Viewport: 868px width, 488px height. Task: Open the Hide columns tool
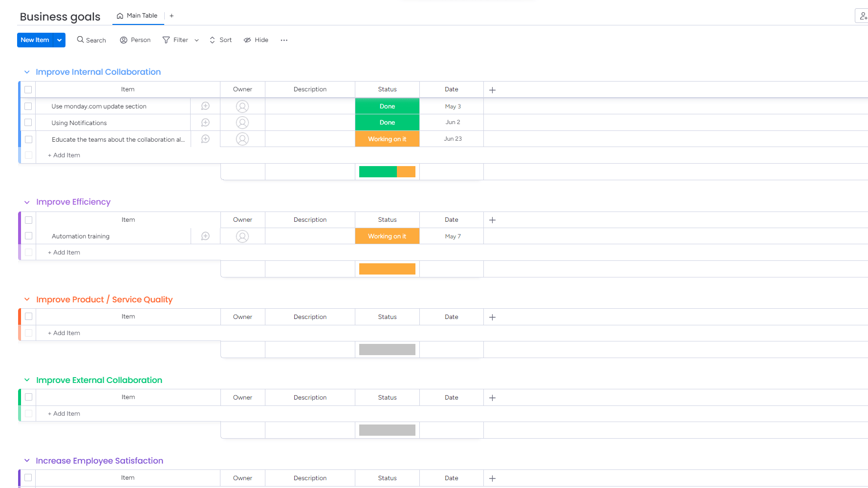click(x=255, y=40)
